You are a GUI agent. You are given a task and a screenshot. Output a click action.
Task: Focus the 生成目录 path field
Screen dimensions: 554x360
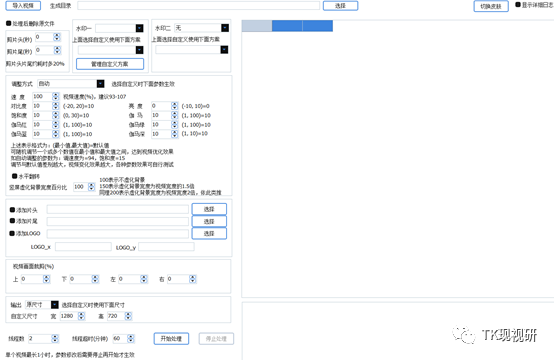[198, 6]
